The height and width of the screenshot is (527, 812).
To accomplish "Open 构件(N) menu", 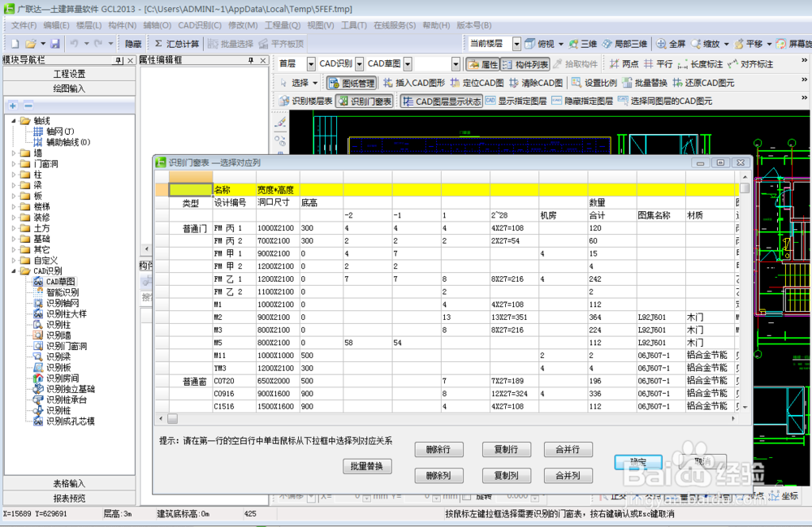I will [x=123, y=25].
